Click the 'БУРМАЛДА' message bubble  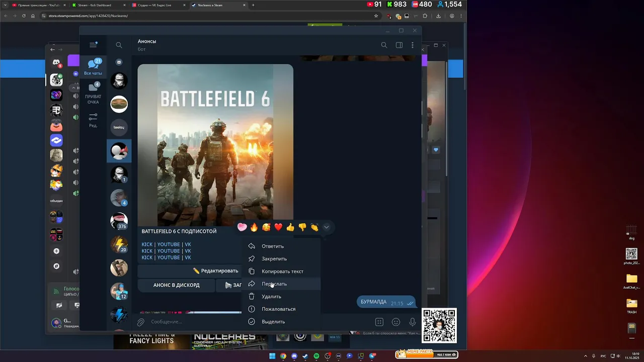pos(387,302)
